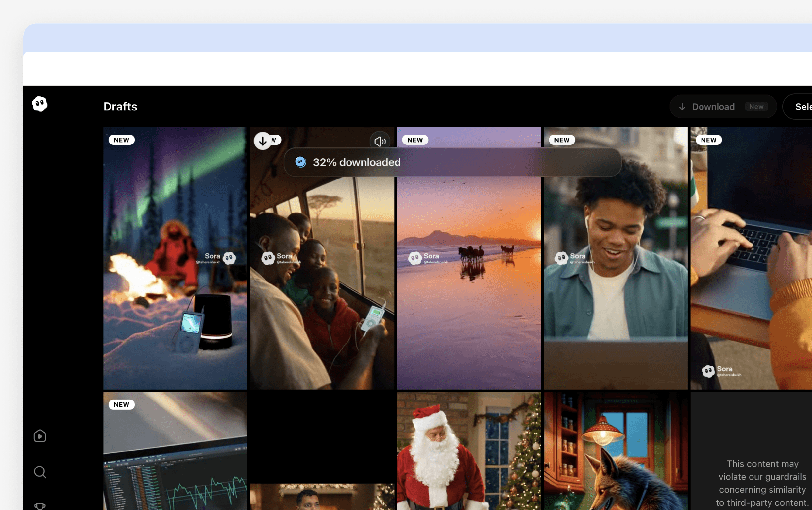Click the Download button in the header

(x=713, y=107)
